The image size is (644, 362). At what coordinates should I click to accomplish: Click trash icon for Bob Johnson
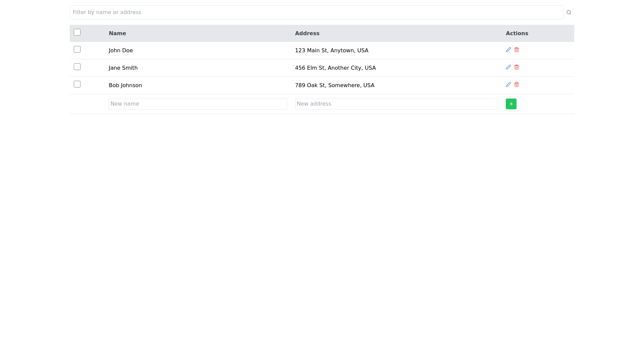[517, 84]
